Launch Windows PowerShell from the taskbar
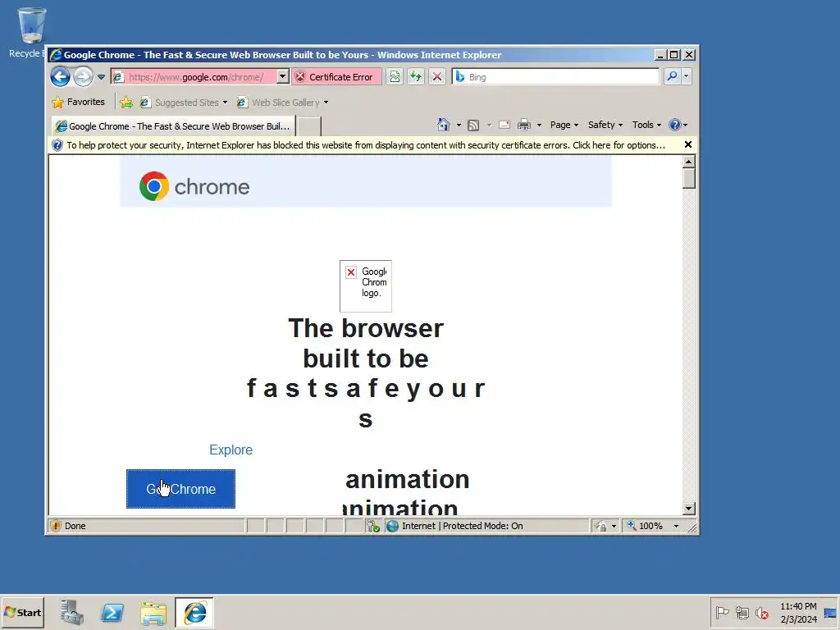Screen dimensions: 840x630 click(x=112, y=612)
